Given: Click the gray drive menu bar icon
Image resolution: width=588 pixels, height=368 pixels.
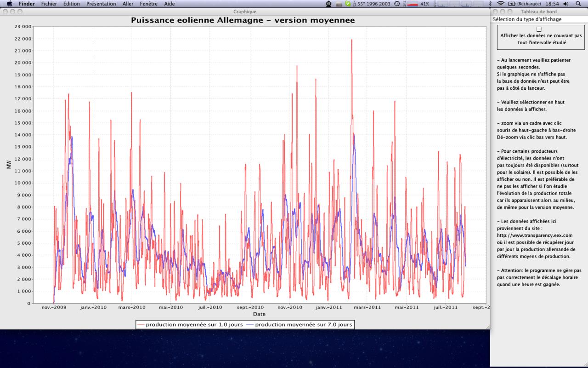Looking at the screenshot, I should click(339, 4).
